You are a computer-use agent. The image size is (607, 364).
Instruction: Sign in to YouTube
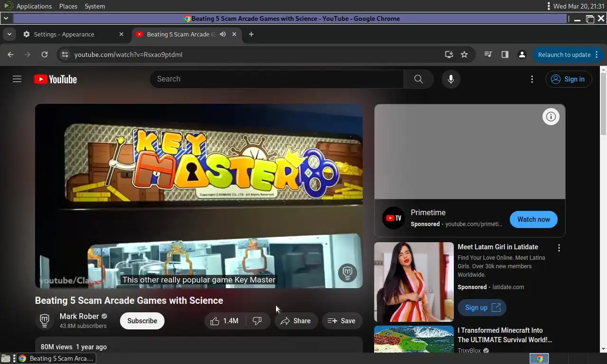tap(568, 79)
